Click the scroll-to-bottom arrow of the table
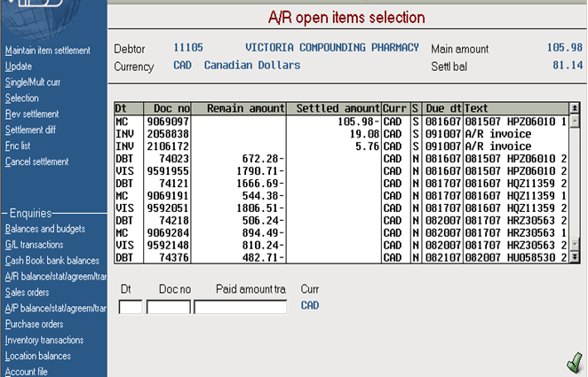This screenshot has height=377, width=588. pyautogui.click(x=575, y=257)
